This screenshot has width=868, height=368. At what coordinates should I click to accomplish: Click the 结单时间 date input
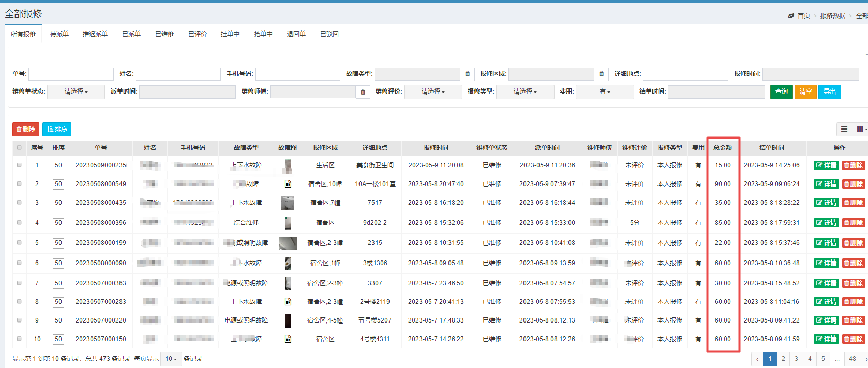coord(716,92)
